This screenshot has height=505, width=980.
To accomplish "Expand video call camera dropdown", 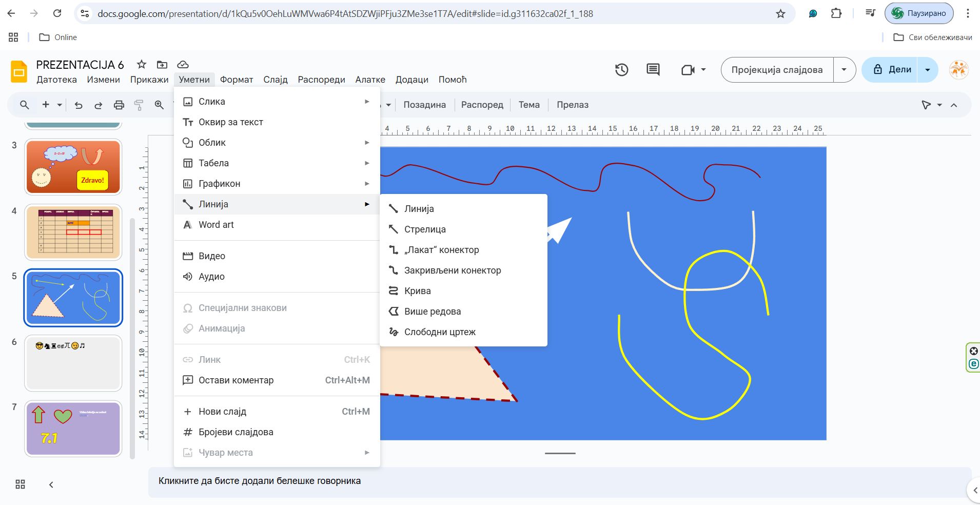I will [703, 70].
